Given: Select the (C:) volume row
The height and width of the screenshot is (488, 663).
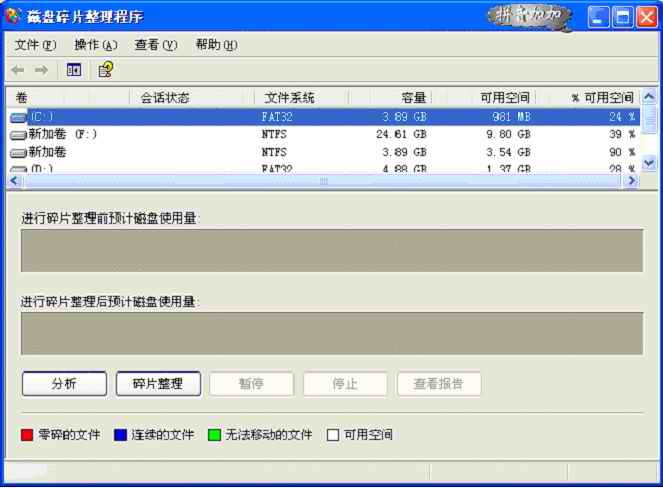Looking at the screenshot, I should pos(323,117).
